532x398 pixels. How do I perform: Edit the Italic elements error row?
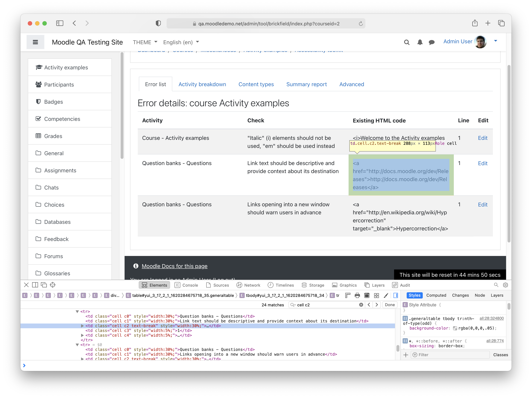pyautogui.click(x=482, y=138)
